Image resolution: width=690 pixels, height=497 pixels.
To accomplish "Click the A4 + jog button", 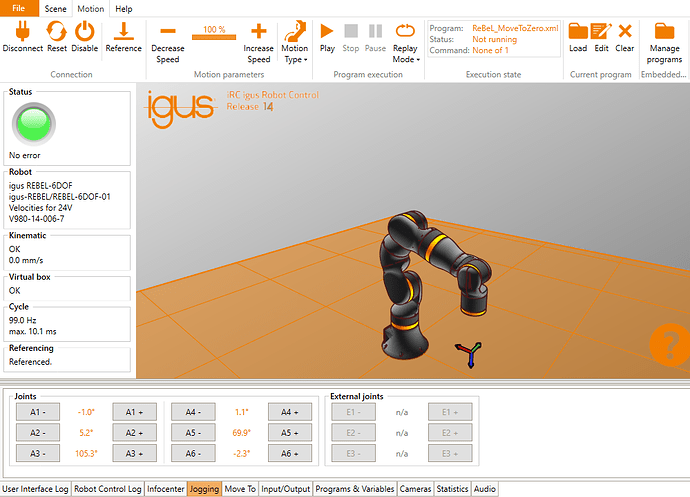I will [x=290, y=412].
